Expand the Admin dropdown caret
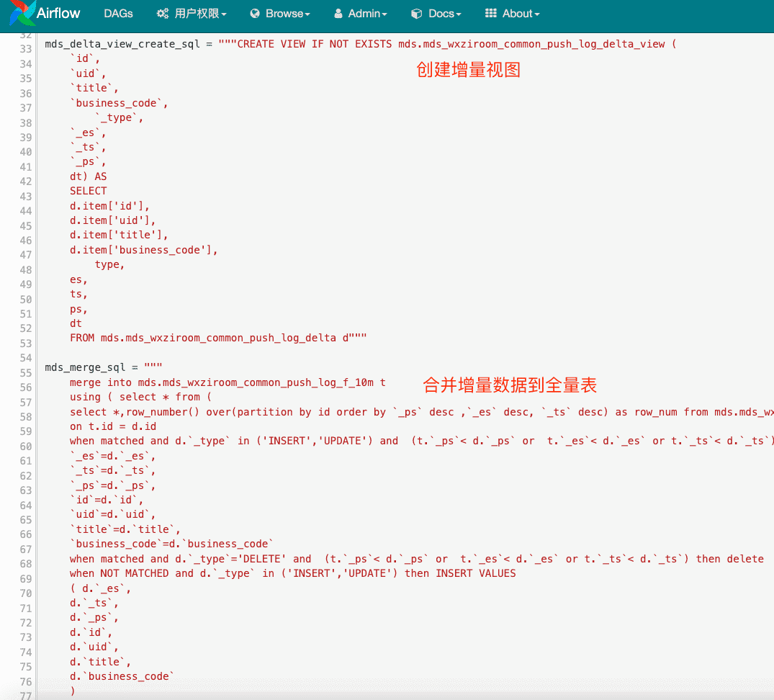The image size is (774, 700). [x=384, y=14]
